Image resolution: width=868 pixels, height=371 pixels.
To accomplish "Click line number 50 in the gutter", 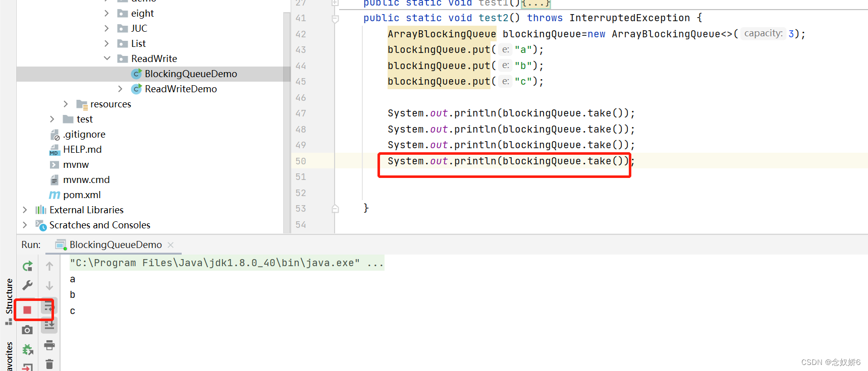I will 301,161.
